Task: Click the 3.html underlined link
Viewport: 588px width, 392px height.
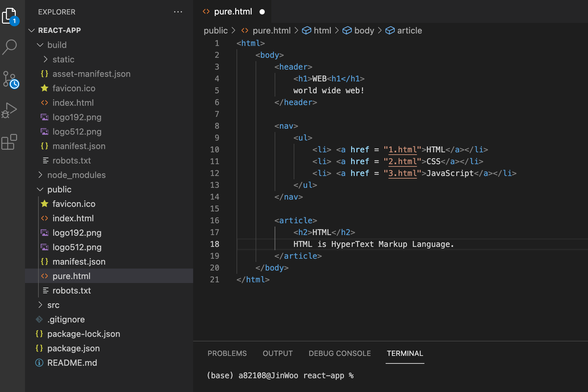Action: coord(402,173)
